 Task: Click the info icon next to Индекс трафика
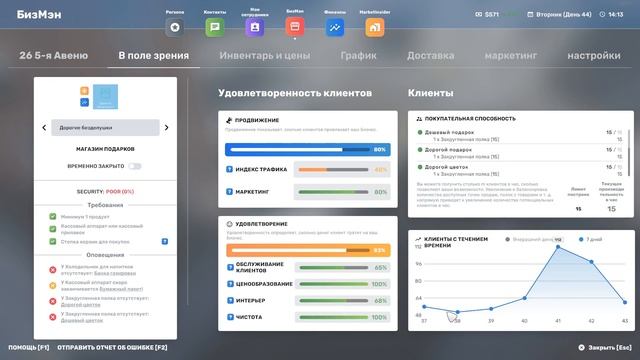pyautogui.click(x=229, y=169)
